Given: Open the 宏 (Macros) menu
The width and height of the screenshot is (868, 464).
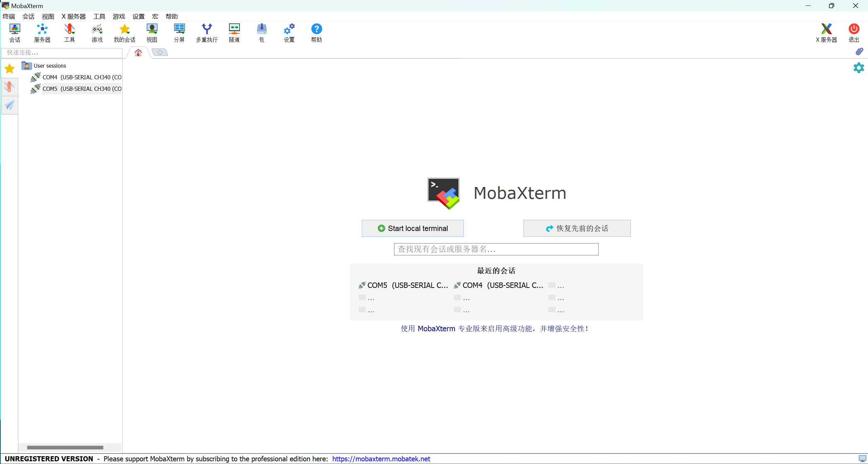Looking at the screenshot, I should click(155, 16).
